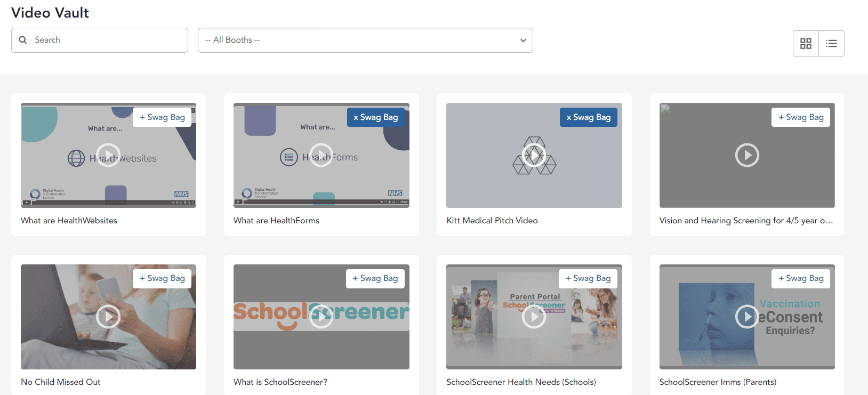The image size is (868, 395).
Task: Play the What are HealthForms video
Action: pyautogui.click(x=321, y=155)
